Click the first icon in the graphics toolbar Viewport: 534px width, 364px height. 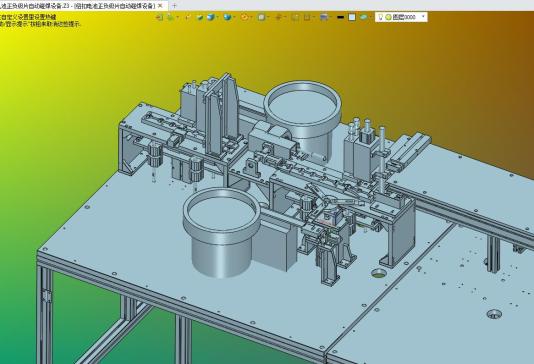tap(159, 17)
